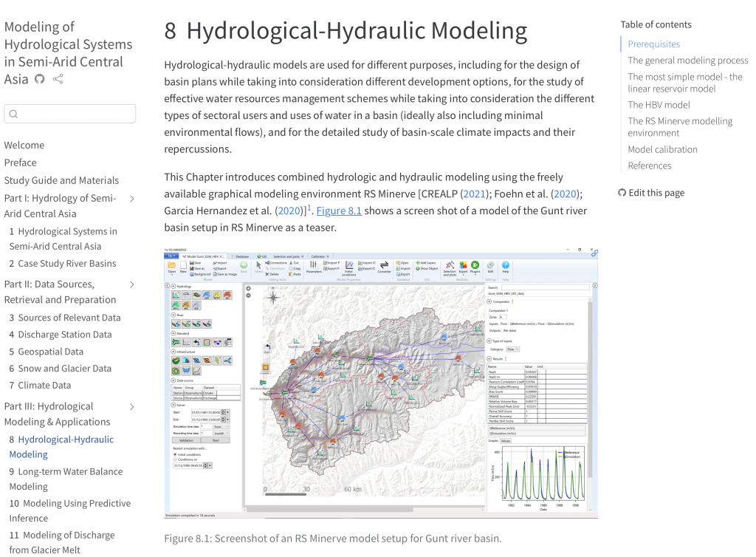Open the GitHub repository icon beside book title
Screen dimensions: 756x557
[40, 79]
